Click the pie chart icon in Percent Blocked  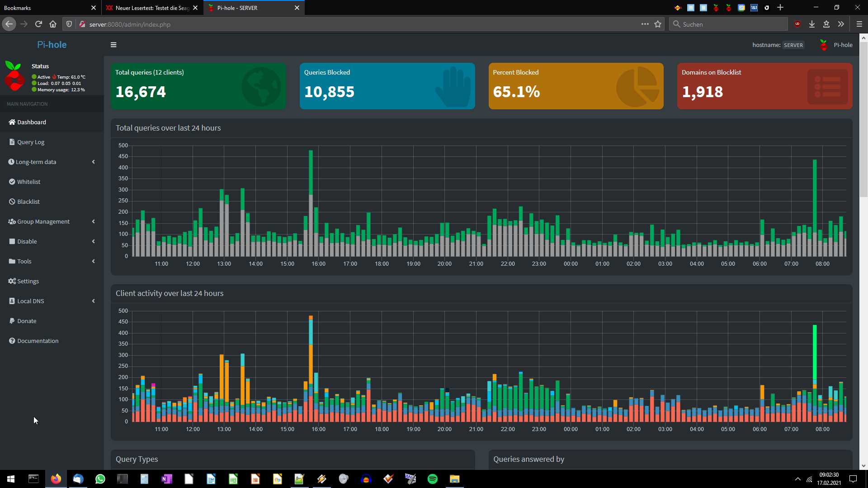pos(637,87)
